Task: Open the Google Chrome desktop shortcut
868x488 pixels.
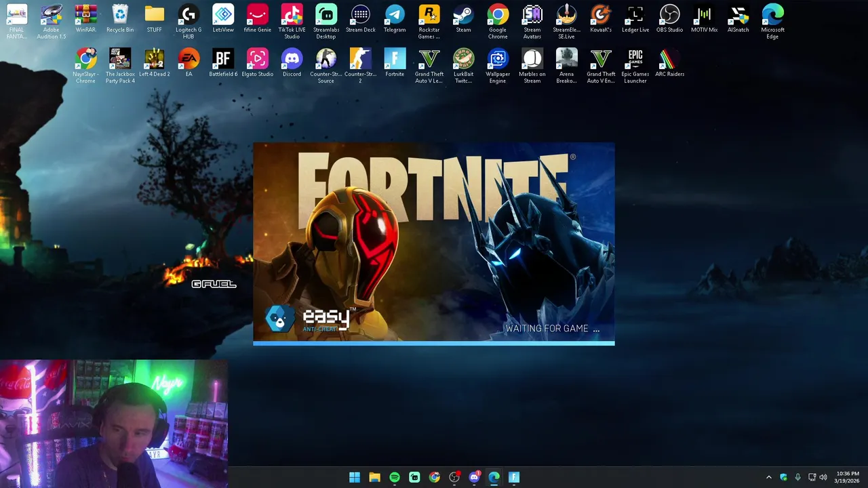Action: [x=498, y=22]
